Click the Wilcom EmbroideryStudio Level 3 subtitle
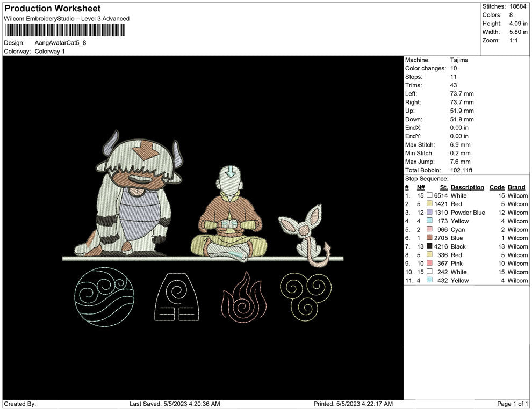The height and width of the screenshot is (409, 532). click(67, 19)
